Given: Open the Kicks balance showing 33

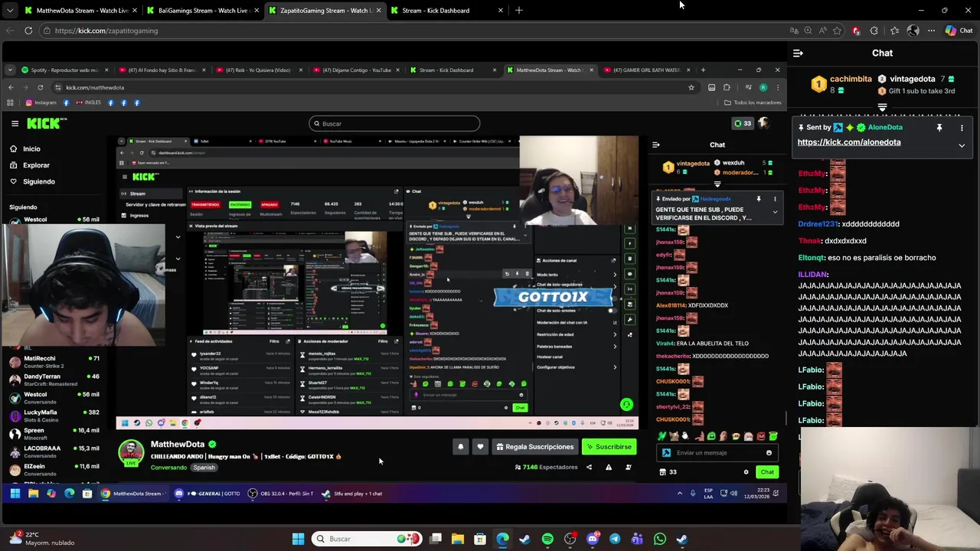Looking at the screenshot, I should 743,123.
